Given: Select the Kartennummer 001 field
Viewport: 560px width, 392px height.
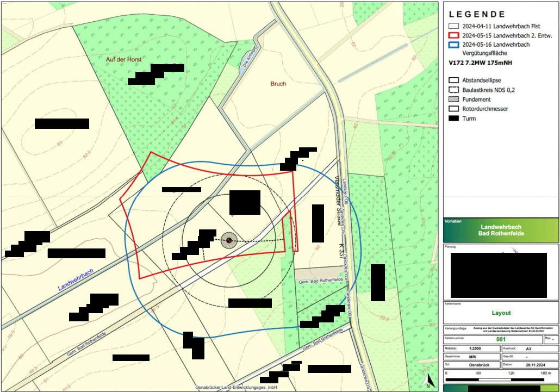Looking at the screenshot, I should [501, 339].
